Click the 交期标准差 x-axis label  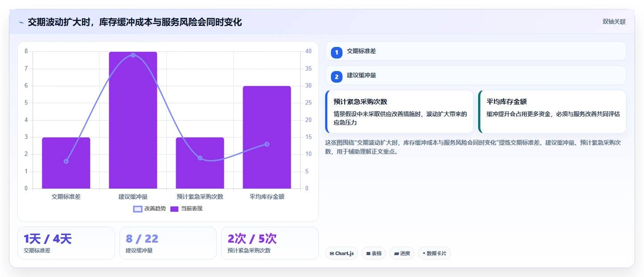pos(66,197)
